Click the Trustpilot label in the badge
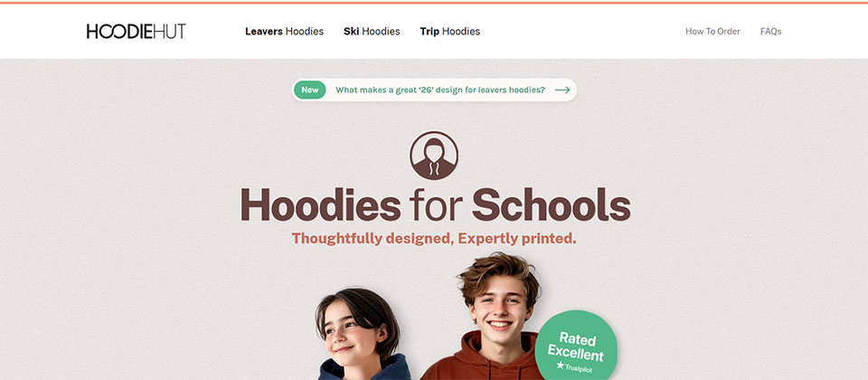Screen dimensions: 868x380 click(x=579, y=368)
